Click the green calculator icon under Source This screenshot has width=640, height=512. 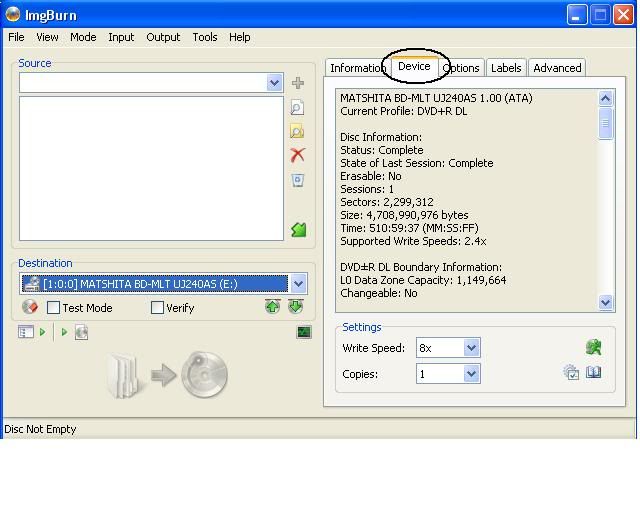click(x=298, y=230)
